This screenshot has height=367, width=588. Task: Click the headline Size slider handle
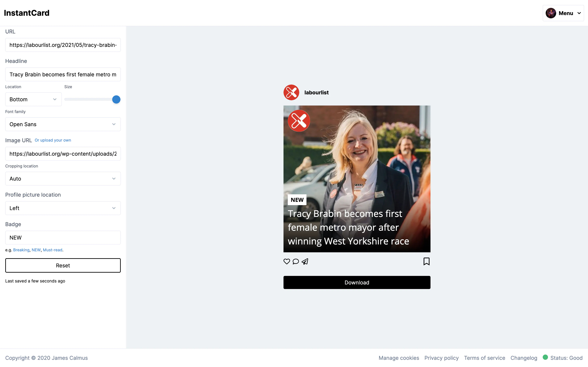click(x=116, y=99)
